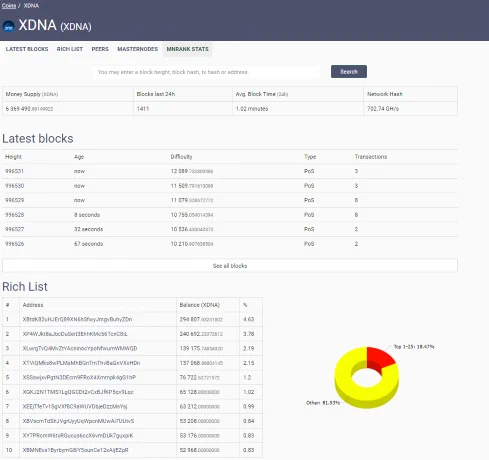Open rank 1 rich list address
The width and height of the screenshot is (489, 460).
click(77, 319)
